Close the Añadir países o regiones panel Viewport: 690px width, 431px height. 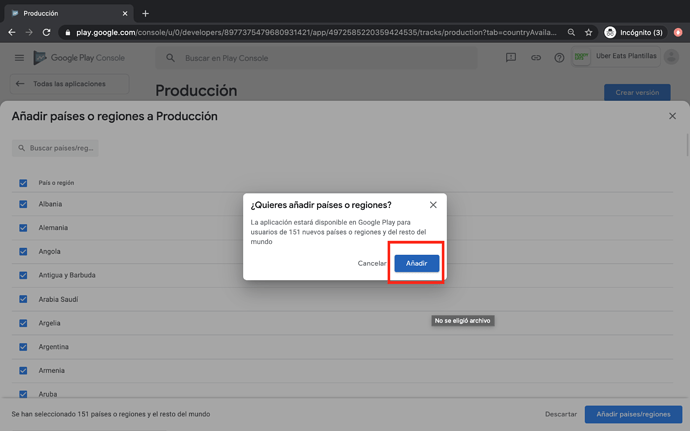tap(672, 116)
